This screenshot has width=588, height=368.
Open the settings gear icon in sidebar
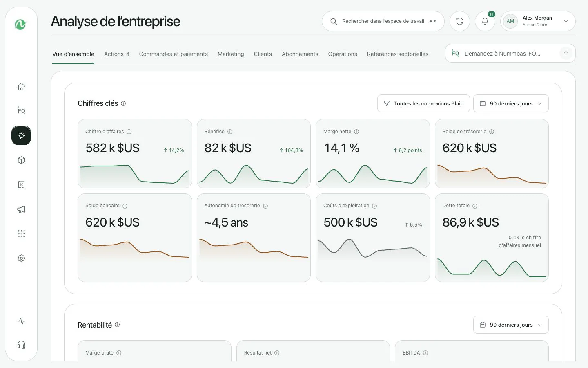[21, 258]
